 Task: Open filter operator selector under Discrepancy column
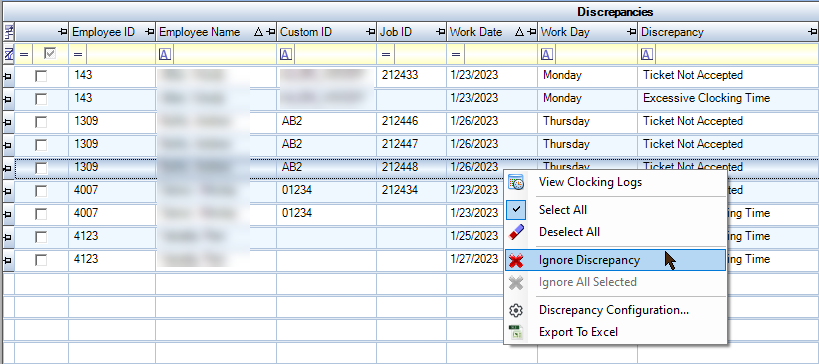coord(647,54)
